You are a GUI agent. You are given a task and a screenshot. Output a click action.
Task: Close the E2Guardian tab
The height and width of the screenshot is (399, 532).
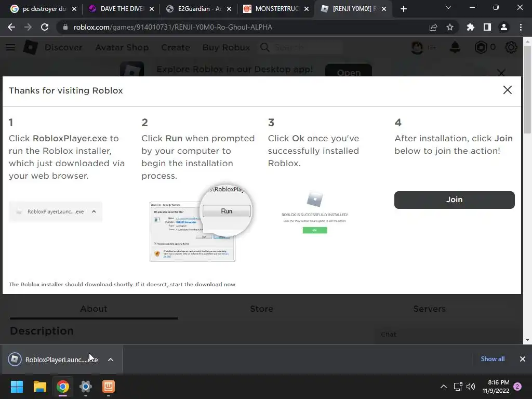tap(229, 9)
